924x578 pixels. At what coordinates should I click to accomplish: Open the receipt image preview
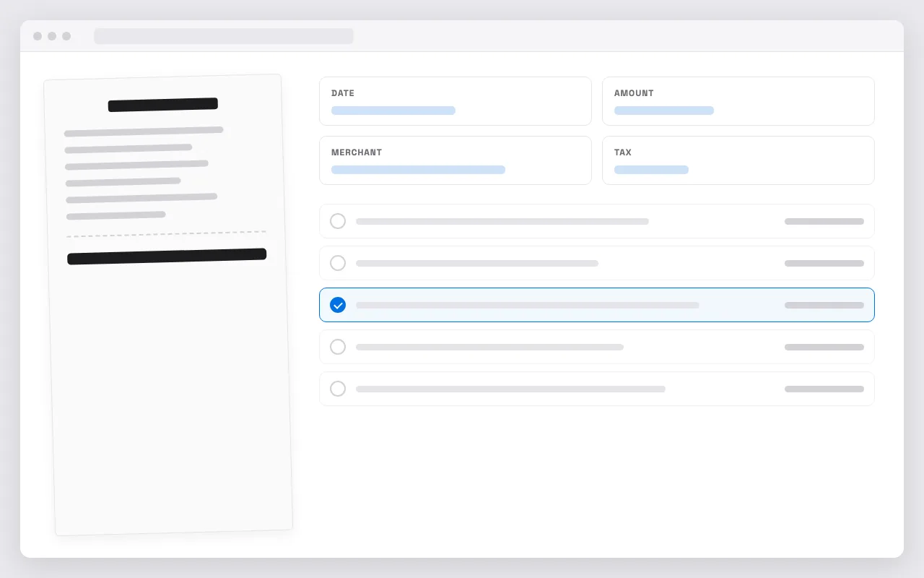tap(168, 305)
